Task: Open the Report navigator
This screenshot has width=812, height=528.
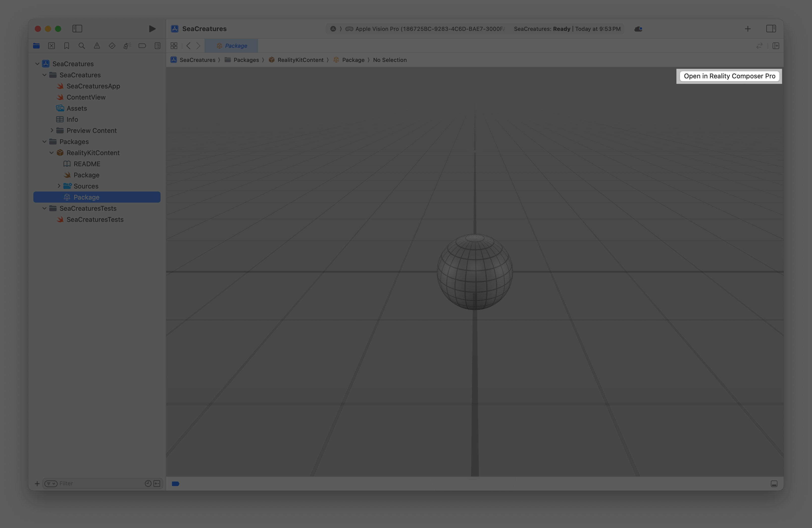Action: 157,45
